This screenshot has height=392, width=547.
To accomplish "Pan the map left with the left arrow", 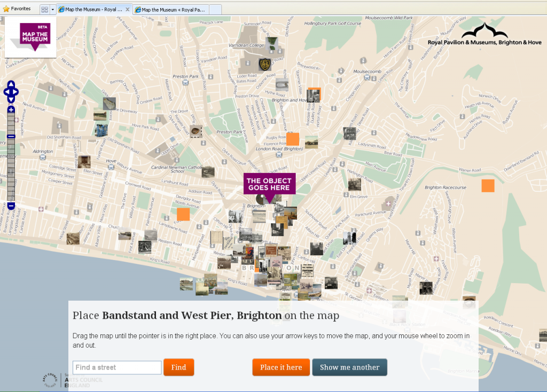I will click(x=6, y=92).
